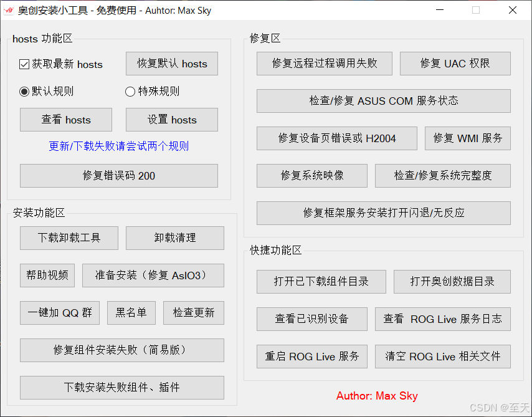Screen dimensions: 532x417
Task: Click 修复框架服务安装打开闪退/无反应 button
Action: [x=383, y=213]
